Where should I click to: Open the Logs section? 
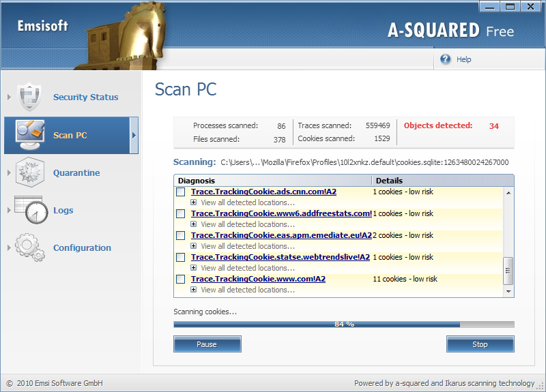[63, 211]
